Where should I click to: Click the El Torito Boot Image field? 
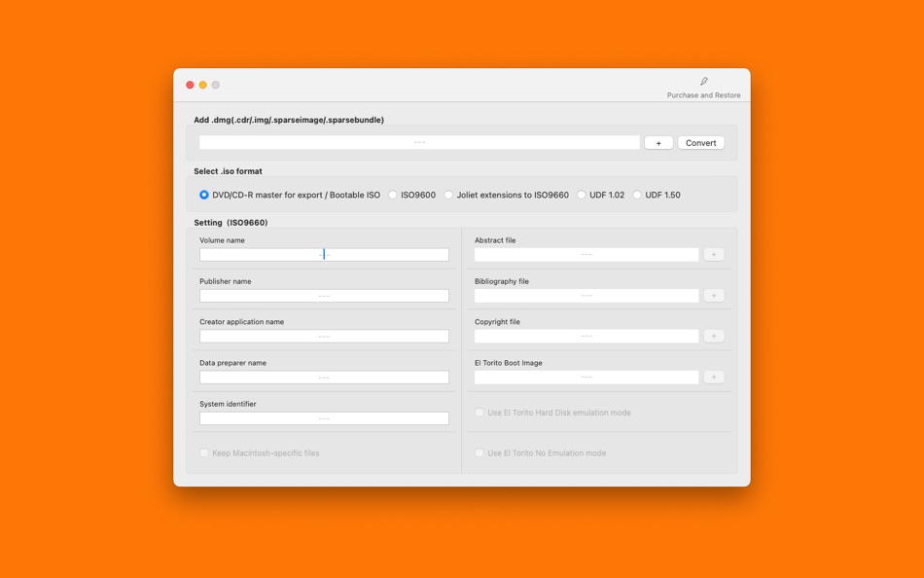pyautogui.click(x=586, y=377)
